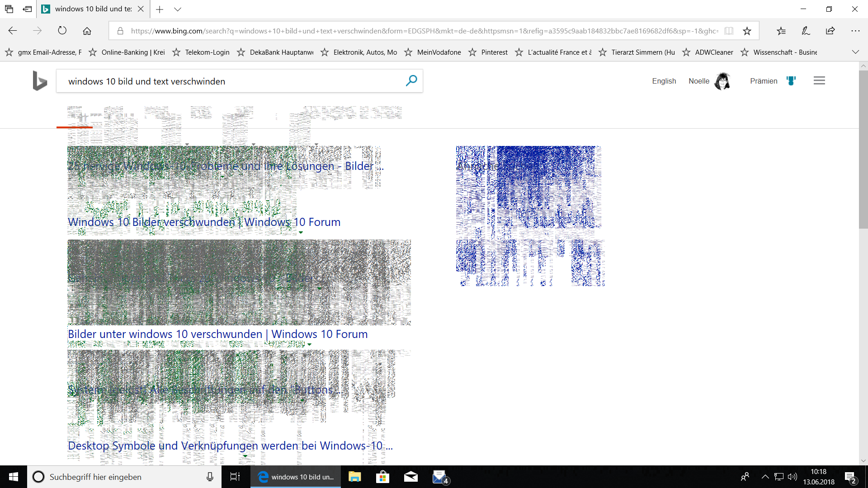Screen dimensions: 868x488
Task: Open the Action Center notifications
Action: click(850, 477)
